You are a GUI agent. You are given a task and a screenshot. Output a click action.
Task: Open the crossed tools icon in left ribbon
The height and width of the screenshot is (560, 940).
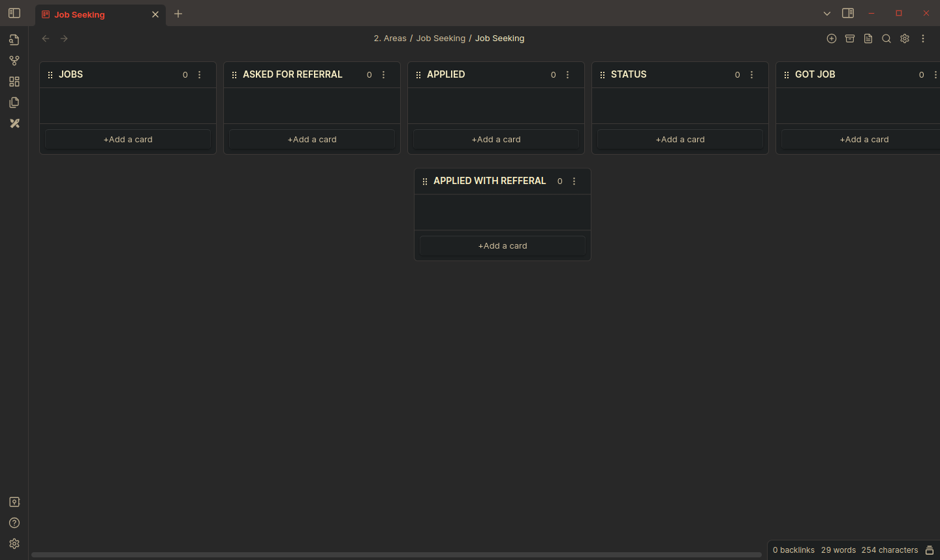pyautogui.click(x=14, y=123)
